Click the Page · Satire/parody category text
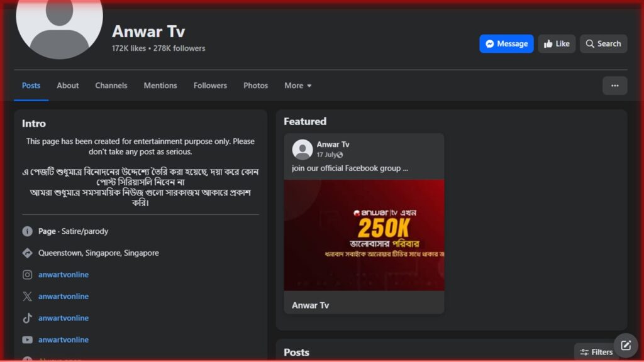Image resolution: width=644 pixels, height=362 pixels. pyautogui.click(x=74, y=231)
